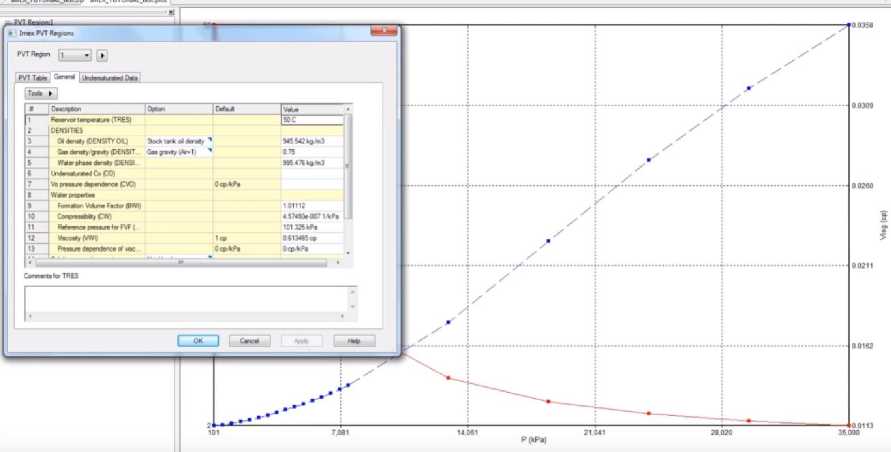Click the table scroll-down arrow
Screen dimensions: 891x452
(x=348, y=252)
